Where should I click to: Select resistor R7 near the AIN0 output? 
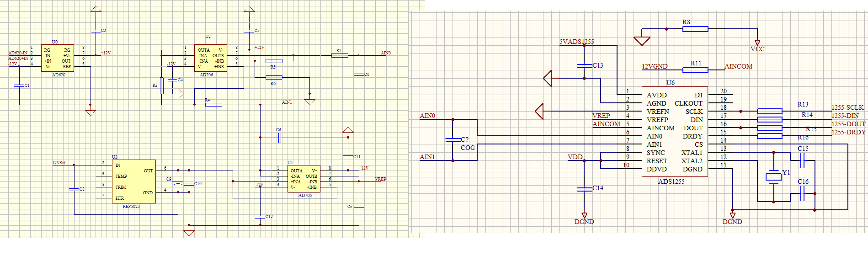tap(340, 55)
